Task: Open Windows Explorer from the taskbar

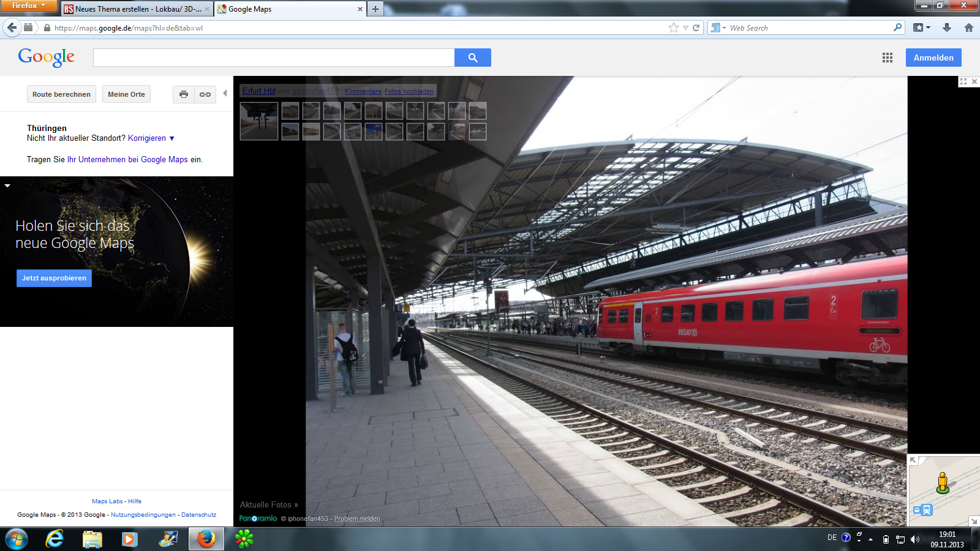Action: pyautogui.click(x=92, y=539)
